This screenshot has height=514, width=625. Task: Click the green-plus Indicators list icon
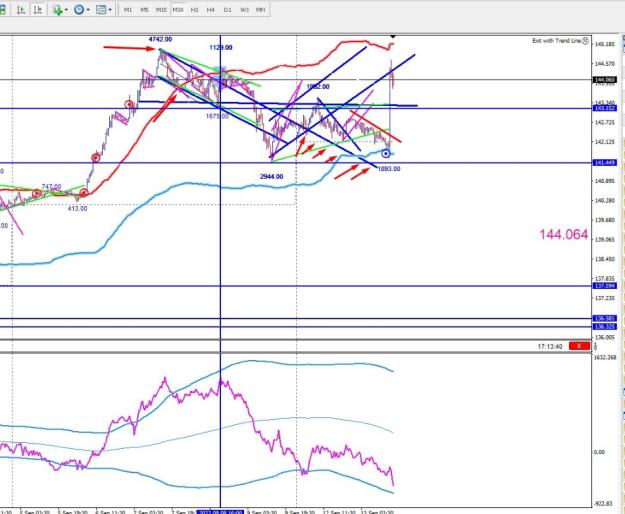coord(57,10)
